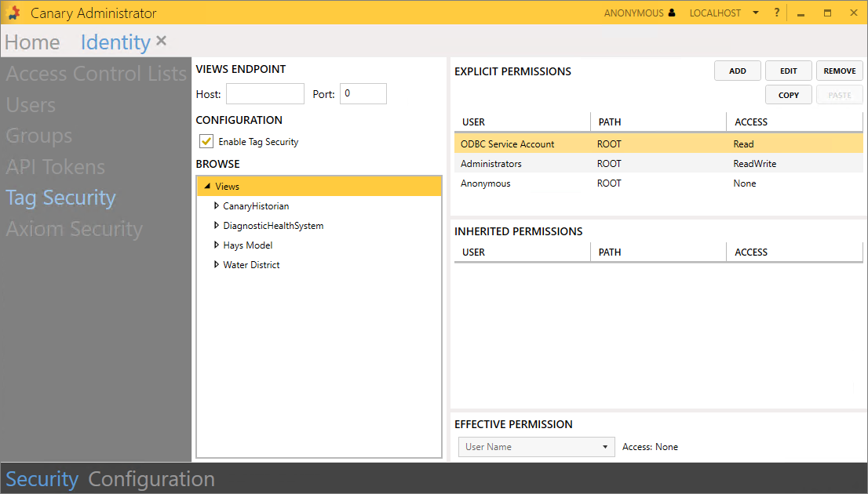Click the Canary Administrator logo icon
868x494 pixels.
13,13
